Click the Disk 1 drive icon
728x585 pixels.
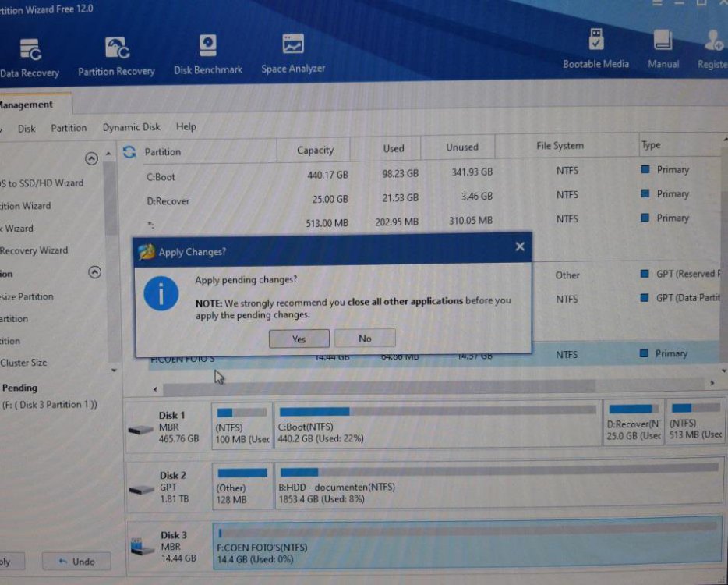[x=140, y=428]
